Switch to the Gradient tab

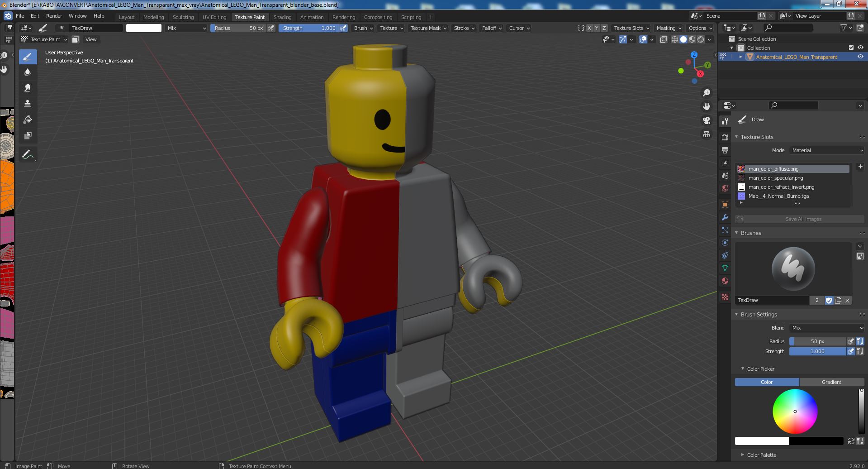point(831,382)
